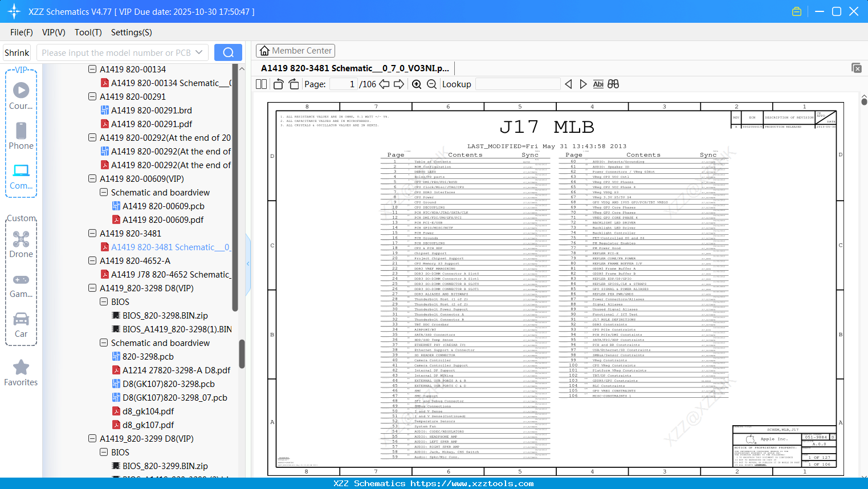Viewport: 868px width, 489px height.
Task: Go to previous page with left arrow
Action: click(384, 84)
